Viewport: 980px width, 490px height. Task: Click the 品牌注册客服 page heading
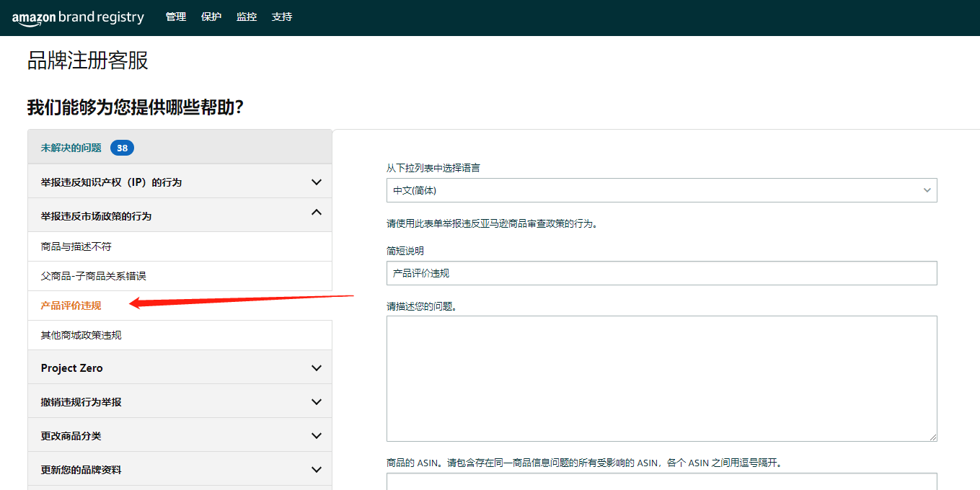88,61
